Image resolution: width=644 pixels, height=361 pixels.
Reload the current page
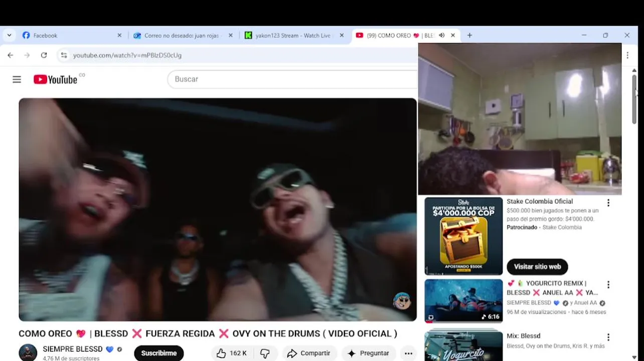(x=44, y=55)
